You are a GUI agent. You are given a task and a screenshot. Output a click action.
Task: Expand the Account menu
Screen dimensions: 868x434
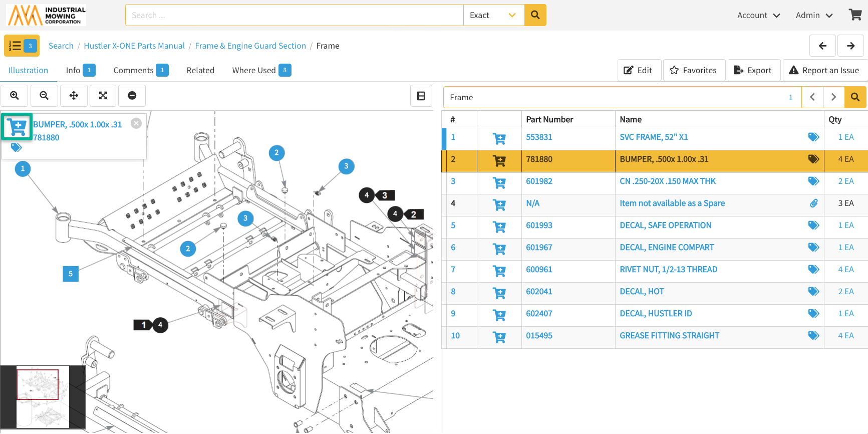pos(758,15)
